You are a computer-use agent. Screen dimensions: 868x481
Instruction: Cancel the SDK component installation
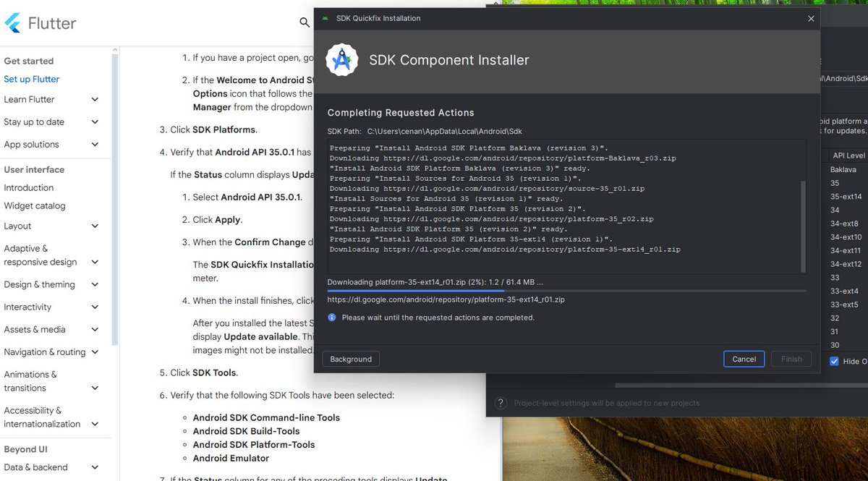pos(744,359)
